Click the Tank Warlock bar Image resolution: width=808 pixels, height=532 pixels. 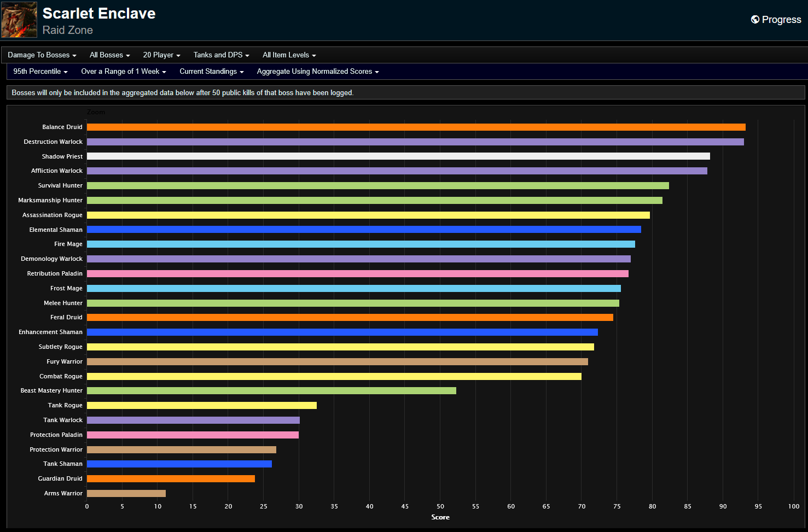(x=193, y=420)
